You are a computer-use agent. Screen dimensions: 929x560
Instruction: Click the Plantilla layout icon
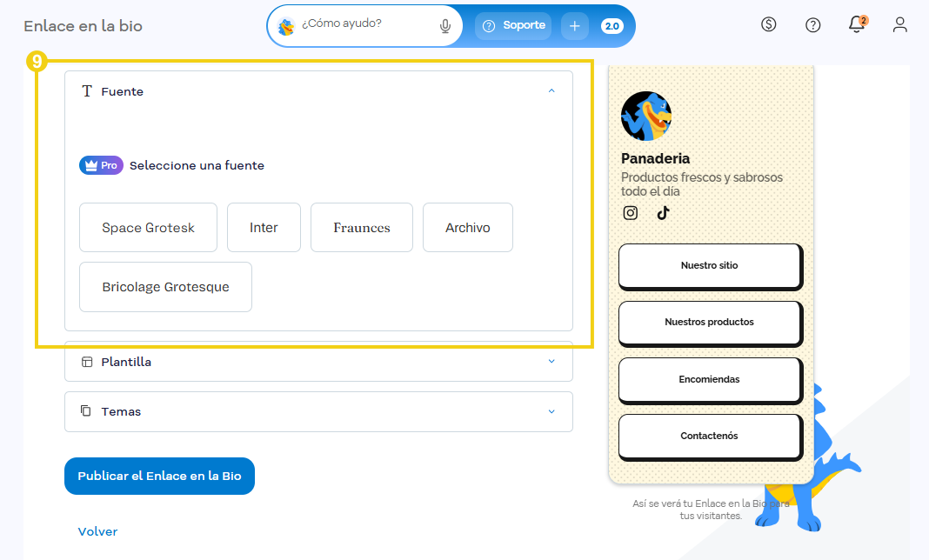[x=87, y=362]
